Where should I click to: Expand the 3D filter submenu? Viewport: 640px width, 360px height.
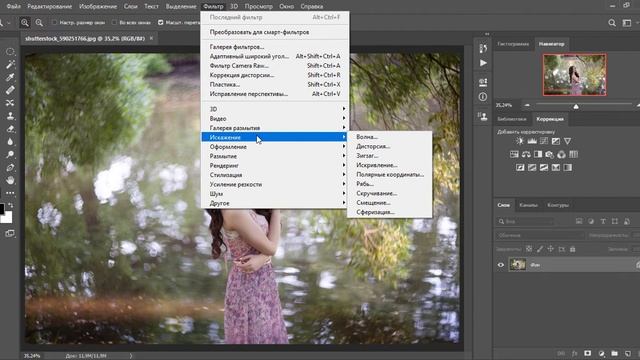(274, 109)
